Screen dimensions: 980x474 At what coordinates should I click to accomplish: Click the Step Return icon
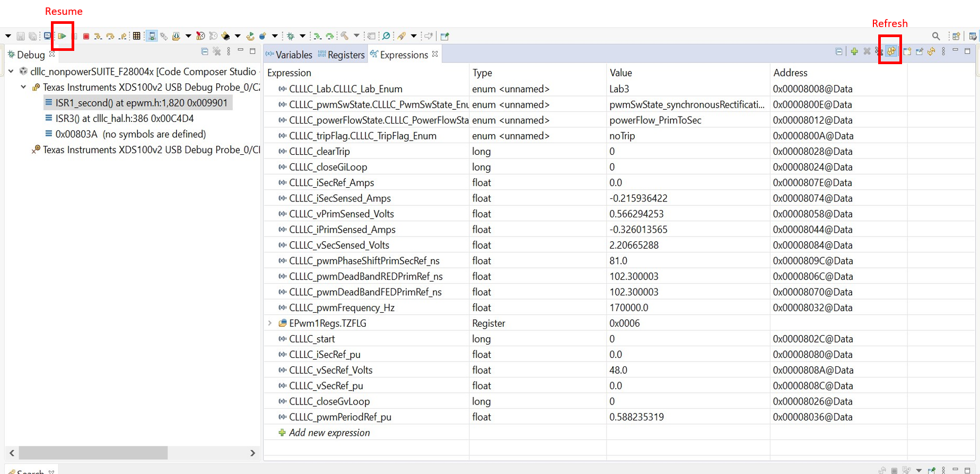tap(122, 36)
